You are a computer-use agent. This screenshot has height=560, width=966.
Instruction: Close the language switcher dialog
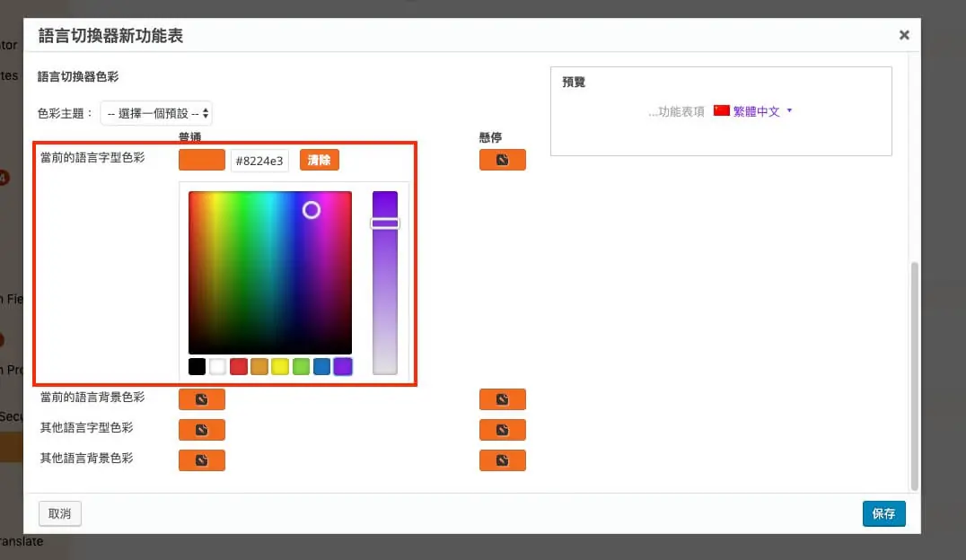click(904, 35)
